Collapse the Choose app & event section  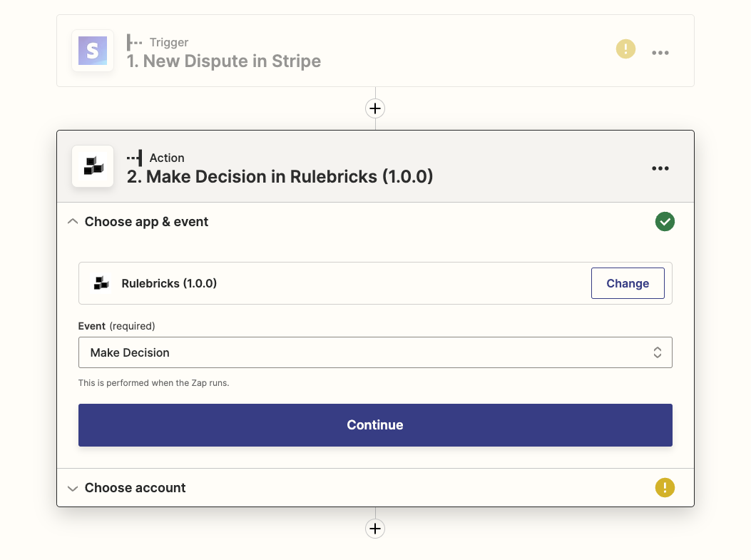(72, 221)
